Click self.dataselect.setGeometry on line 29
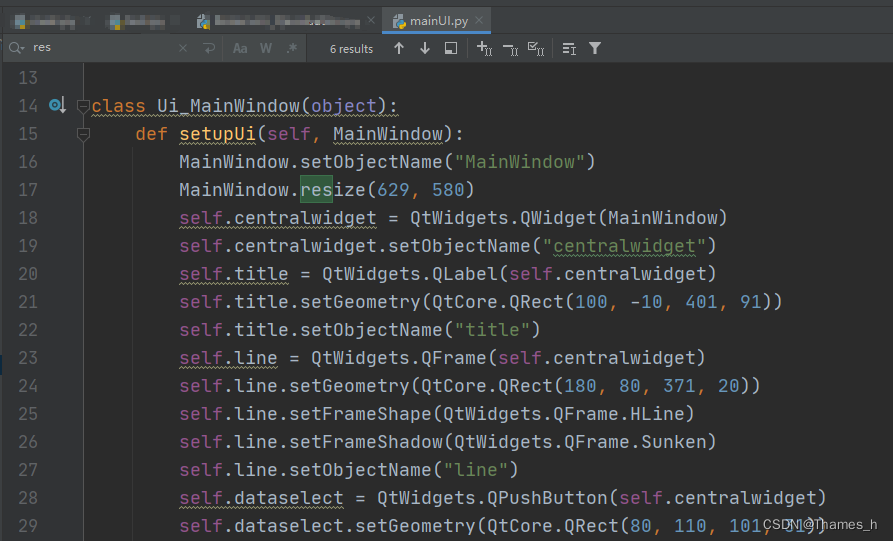The height and width of the screenshot is (541, 893). tap(327, 526)
